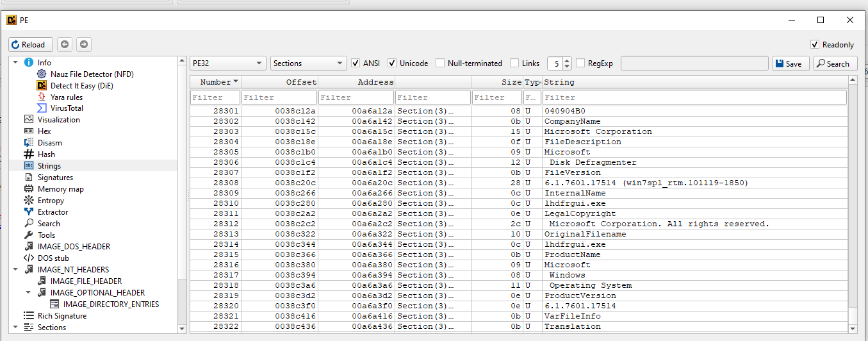868x341 pixels.
Task: Open IMAGE_DOS_HEADER icon
Action: pyautogui.click(x=28, y=246)
